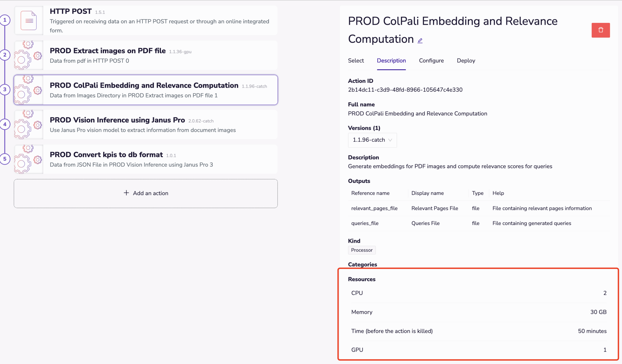This screenshot has height=364, width=622.
Task: Open the 1.1.96-catch version dropdown
Action: pyautogui.click(x=372, y=140)
